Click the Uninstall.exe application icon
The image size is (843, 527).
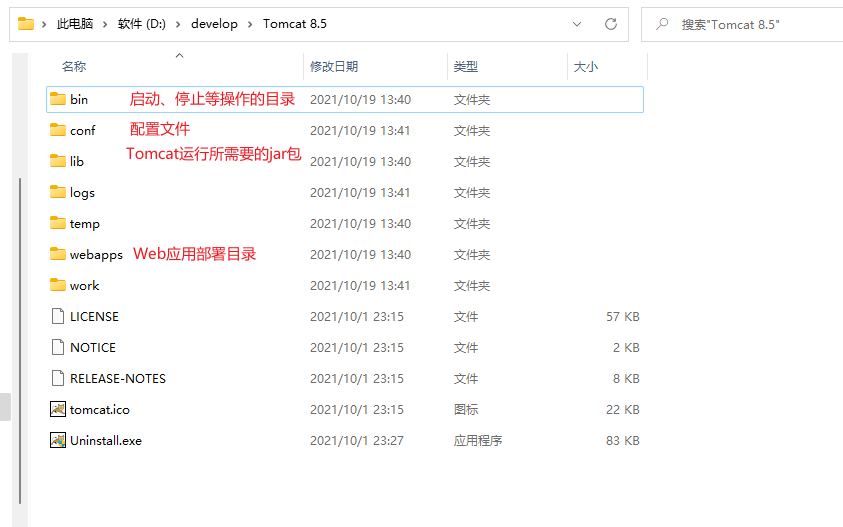pos(58,440)
